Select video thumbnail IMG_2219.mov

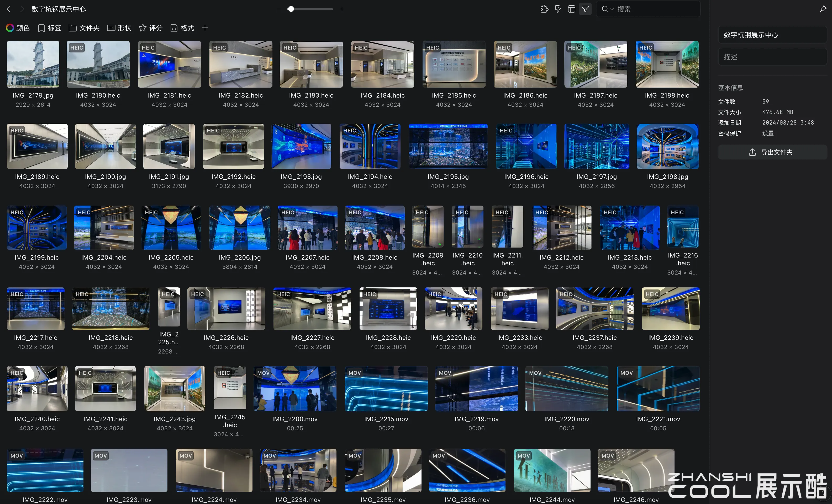coord(476,389)
